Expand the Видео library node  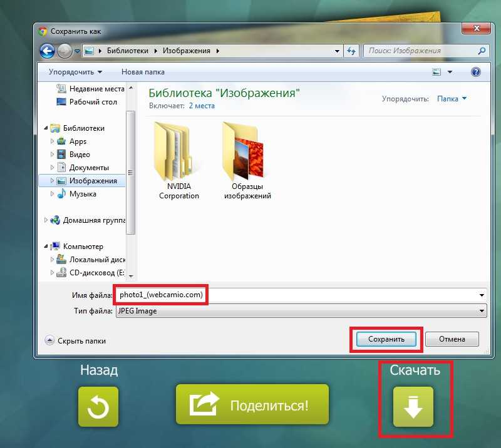tap(52, 154)
